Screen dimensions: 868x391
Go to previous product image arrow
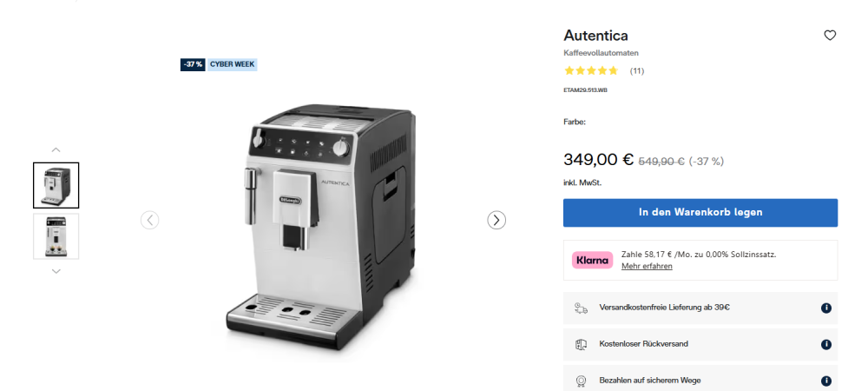(x=149, y=221)
